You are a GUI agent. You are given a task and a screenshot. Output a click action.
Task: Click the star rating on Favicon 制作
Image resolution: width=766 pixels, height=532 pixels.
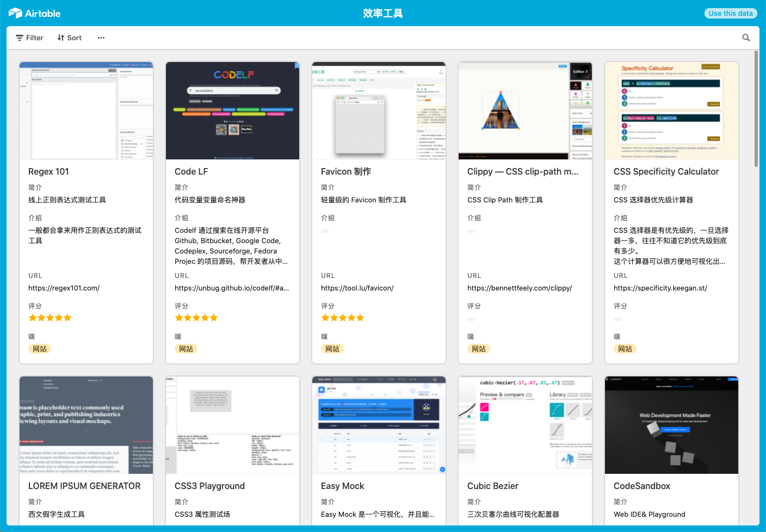pyautogui.click(x=343, y=318)
